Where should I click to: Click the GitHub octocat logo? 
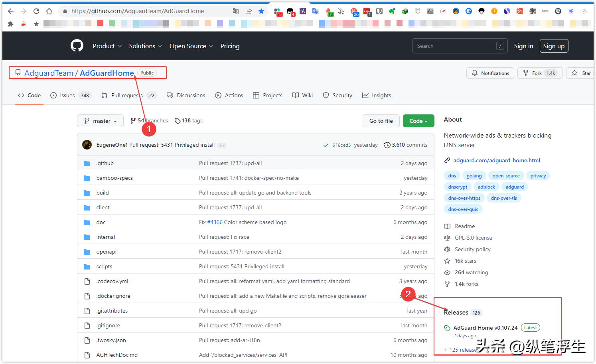[77, 46]
